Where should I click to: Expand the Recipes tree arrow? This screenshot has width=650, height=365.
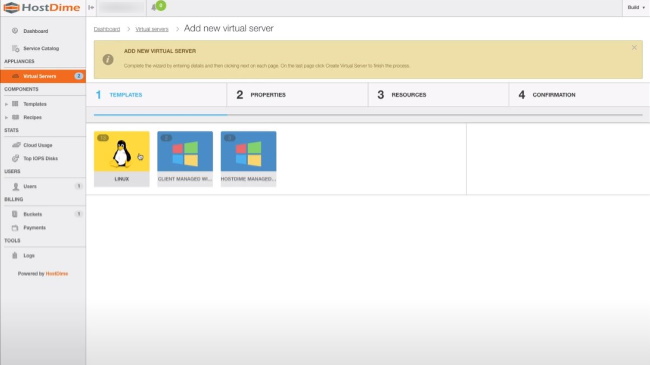(6, 117)
